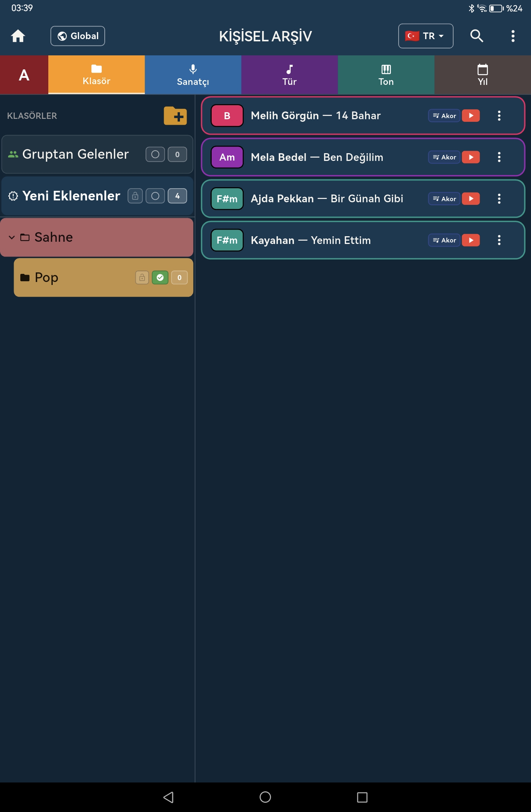Open the header overflow three-dot menu

click(x=513, y=36)
